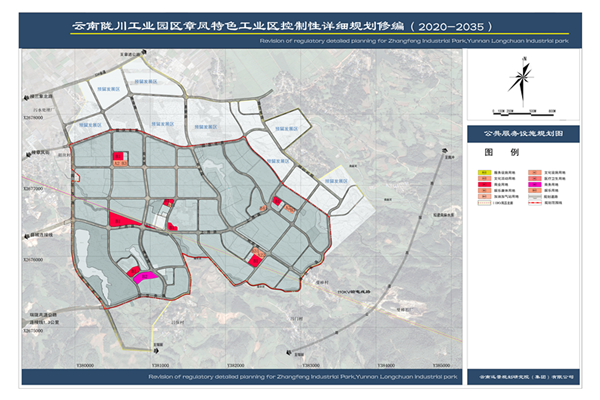Click the red parcel in the southeast district
Screen dimensions: 600x400
click(x=254, y=259)
